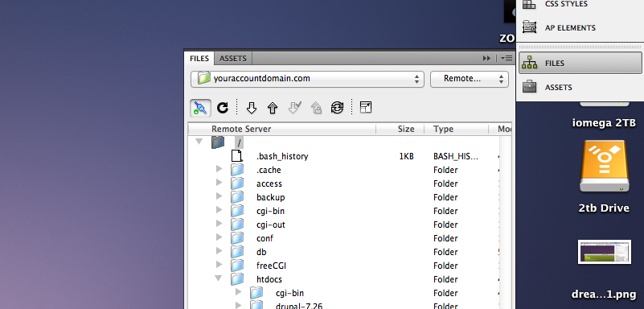The image size is (644, 309).
Task: Open the Remote view dropdown
Action: pos(470,79)
